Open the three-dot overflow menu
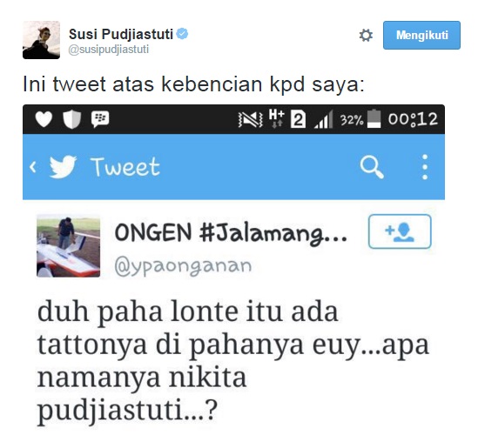This screenshot has width=485, height=448. 425,167
